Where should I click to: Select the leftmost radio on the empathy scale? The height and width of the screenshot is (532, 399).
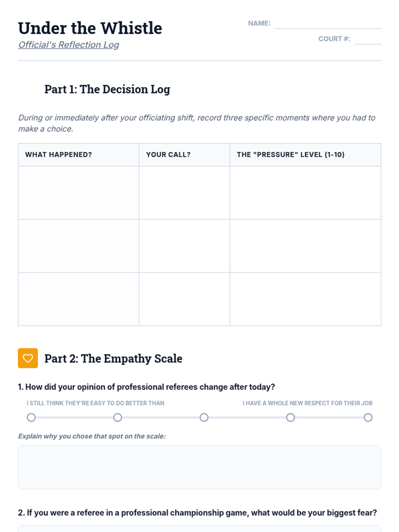tap(31, 417)
